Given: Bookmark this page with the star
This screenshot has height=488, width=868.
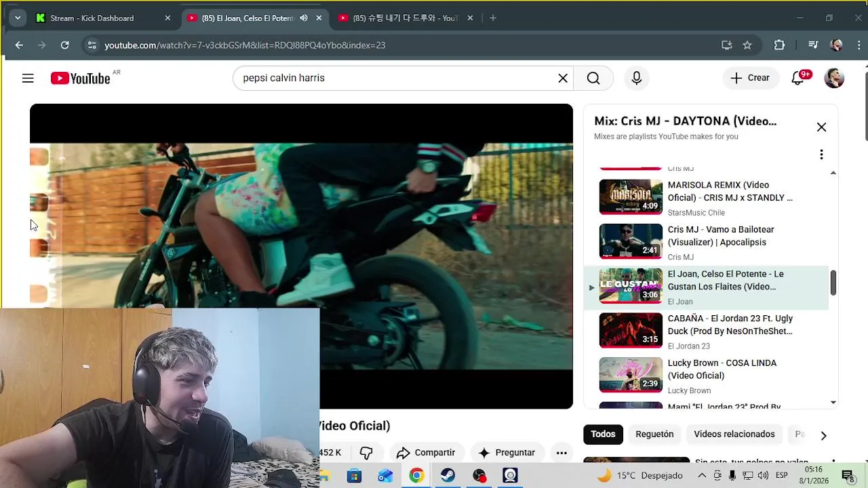Looking at the screenshot, I should pos(747,45).
